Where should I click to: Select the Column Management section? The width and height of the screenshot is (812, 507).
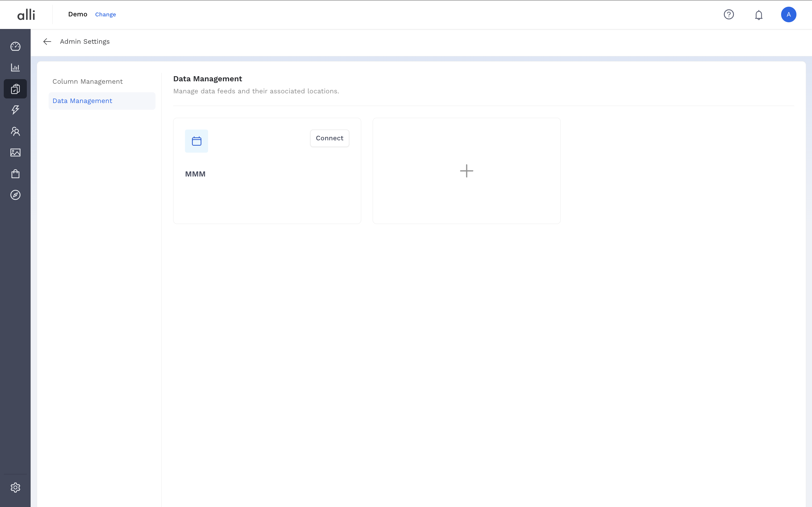pos(88,81)
